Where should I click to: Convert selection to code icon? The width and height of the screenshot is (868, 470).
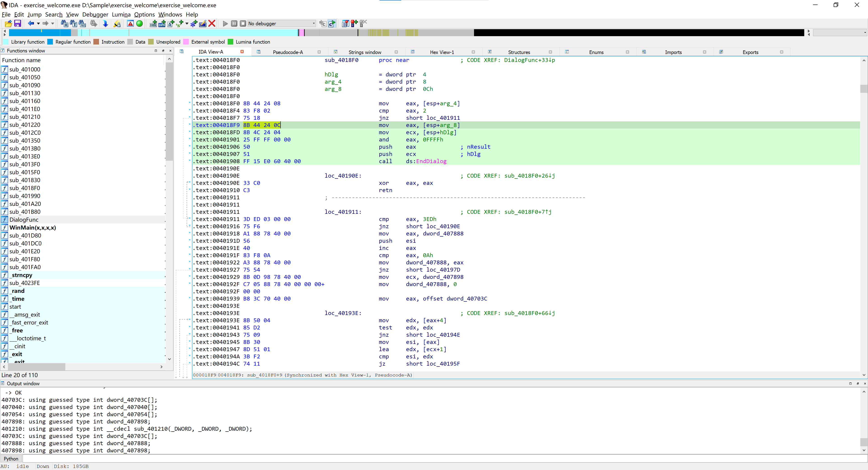(x=153, y=23)
